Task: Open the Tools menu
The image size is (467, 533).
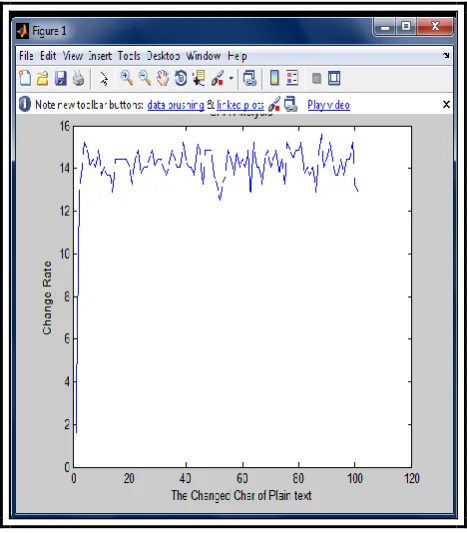Action: (x=129, y=56)
